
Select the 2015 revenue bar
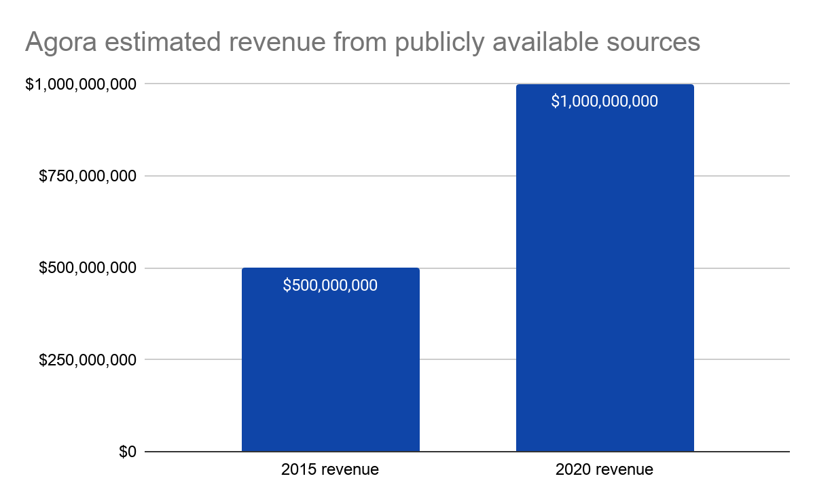pyautogui.click(x=331, y=360)
